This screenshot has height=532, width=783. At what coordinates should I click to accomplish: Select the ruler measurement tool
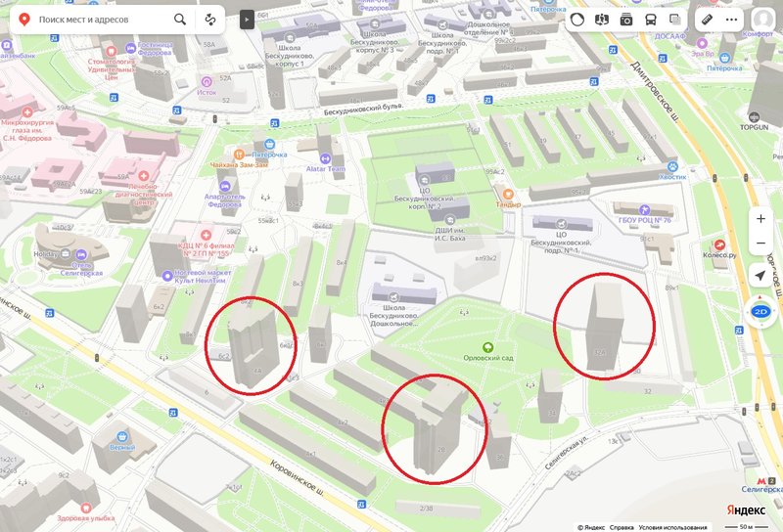click(707, 20)
